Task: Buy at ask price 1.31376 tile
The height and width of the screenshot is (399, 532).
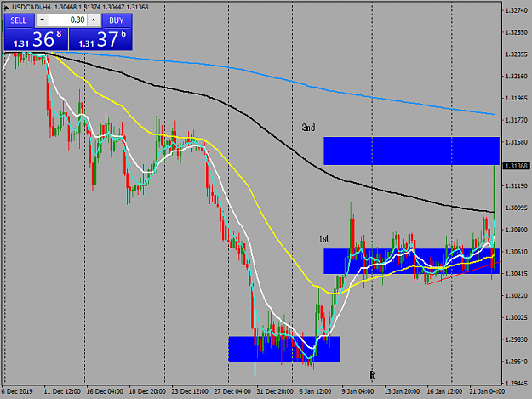Action: coord(100,39)
